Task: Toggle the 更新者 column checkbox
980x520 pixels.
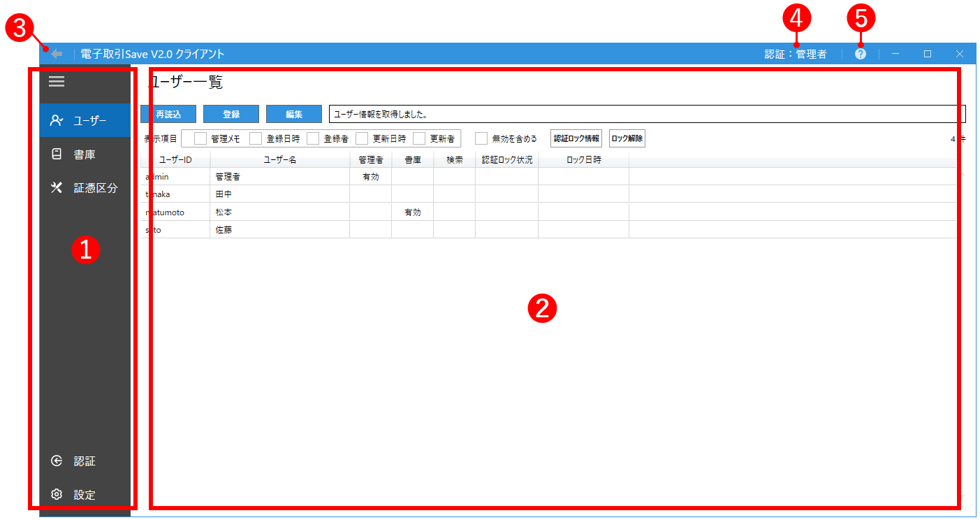Action: click(x=419, y=138)
